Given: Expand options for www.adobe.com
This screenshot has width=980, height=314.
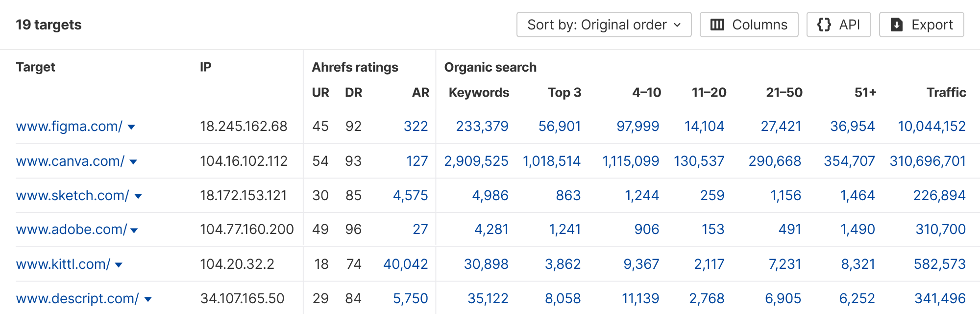Looking at the screenshot, I should pyautogui.click(x=135, y=230).
